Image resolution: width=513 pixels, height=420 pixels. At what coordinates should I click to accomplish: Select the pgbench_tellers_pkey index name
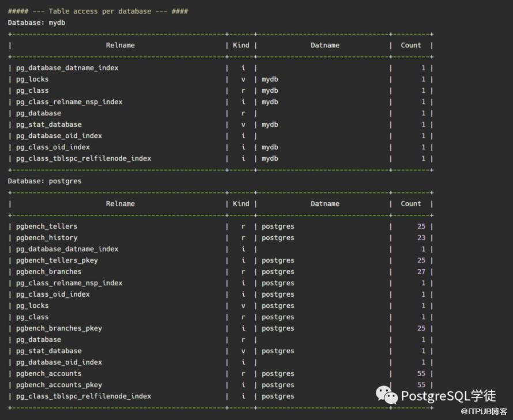(57, 260)
